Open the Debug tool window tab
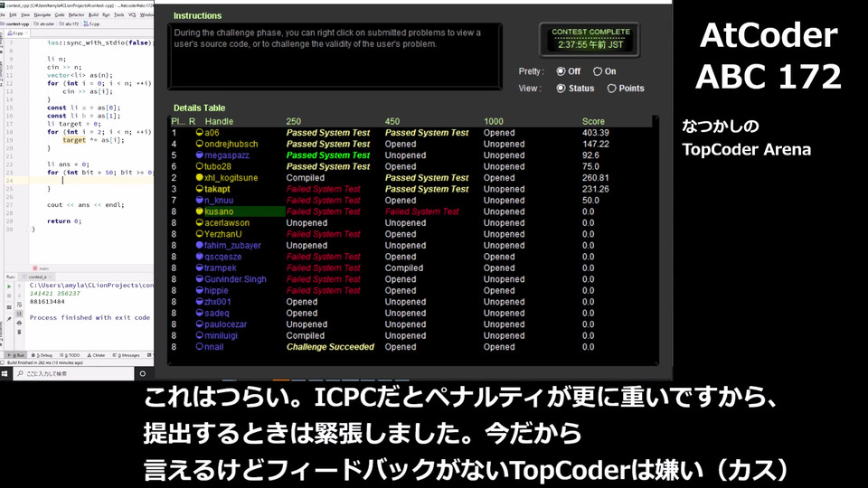 click(42, 355)
